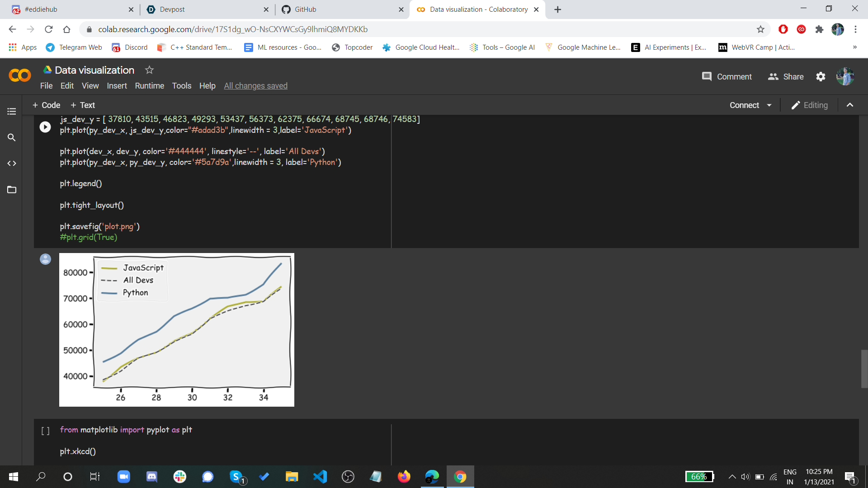
Task: Open the Comment panel
Action: (726, 77)
